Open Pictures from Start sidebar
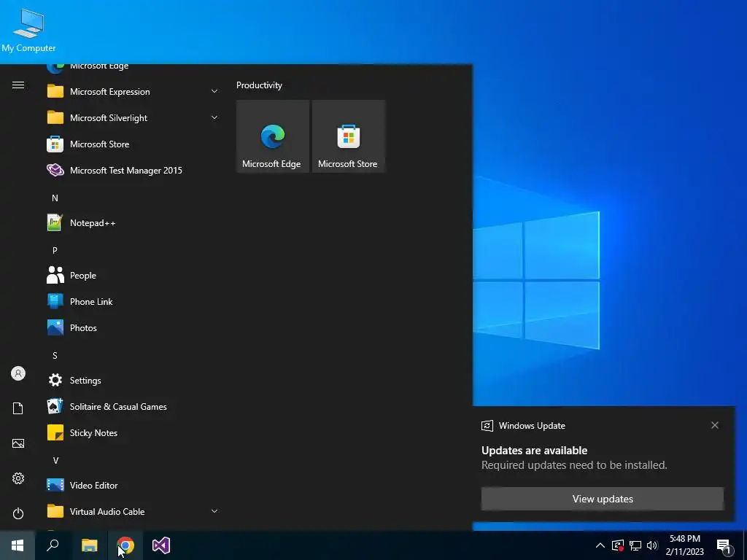 18,443
